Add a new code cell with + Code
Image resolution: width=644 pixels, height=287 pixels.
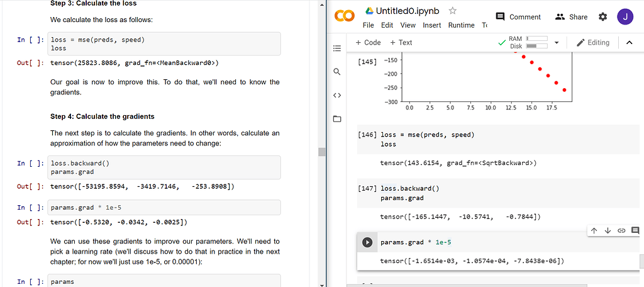(368, 43)
